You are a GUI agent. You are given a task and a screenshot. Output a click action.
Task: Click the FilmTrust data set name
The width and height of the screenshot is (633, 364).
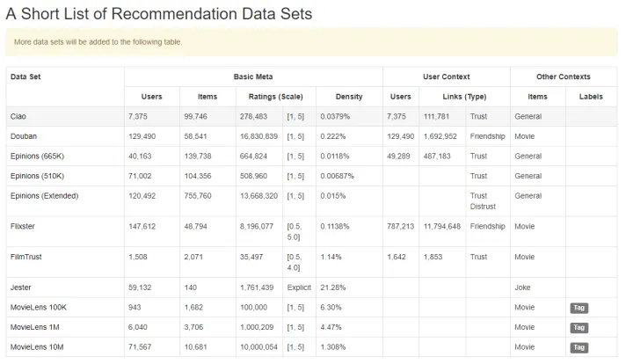point(28,257)
